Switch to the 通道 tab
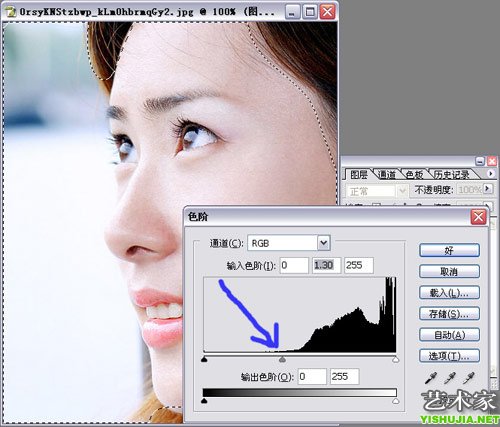This screenshot has height=427, width=500. point(386,174)
